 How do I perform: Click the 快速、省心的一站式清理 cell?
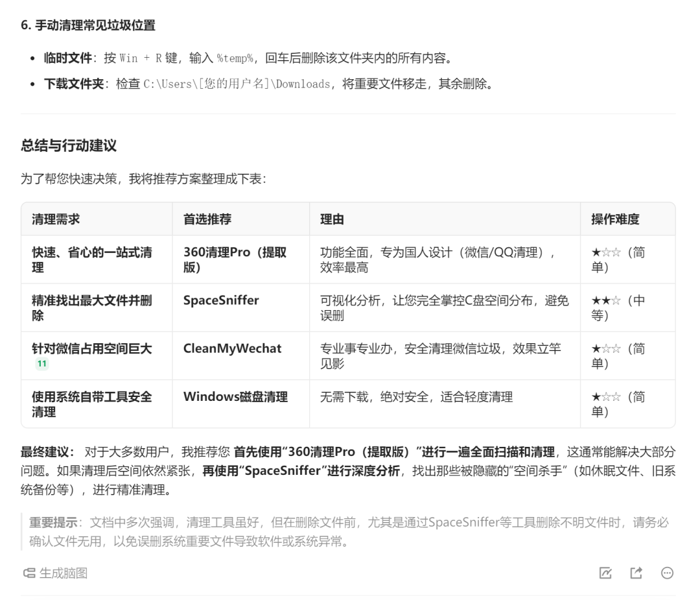click(97, 259)
